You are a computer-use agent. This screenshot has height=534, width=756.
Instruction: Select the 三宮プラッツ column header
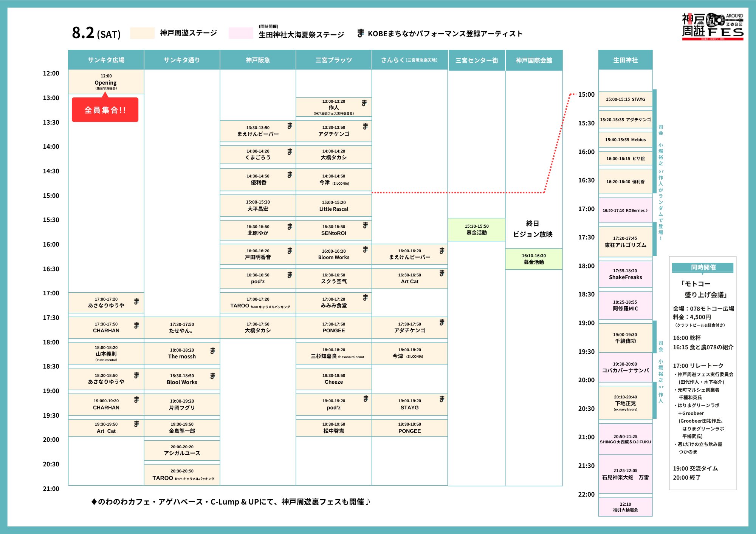click(333, 60)
